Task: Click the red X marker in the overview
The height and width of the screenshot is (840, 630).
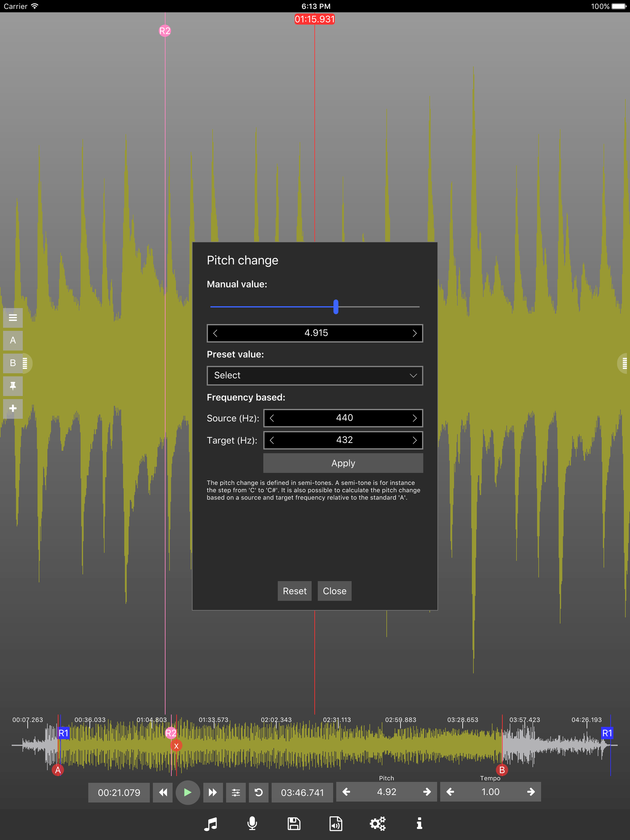Action: (x=176, y=746)
